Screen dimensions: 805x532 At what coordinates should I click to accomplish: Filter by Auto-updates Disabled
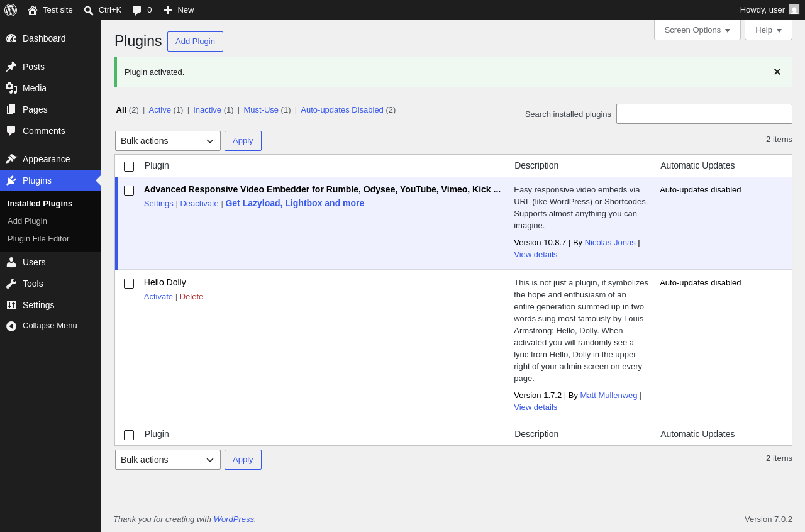point(342,109)
